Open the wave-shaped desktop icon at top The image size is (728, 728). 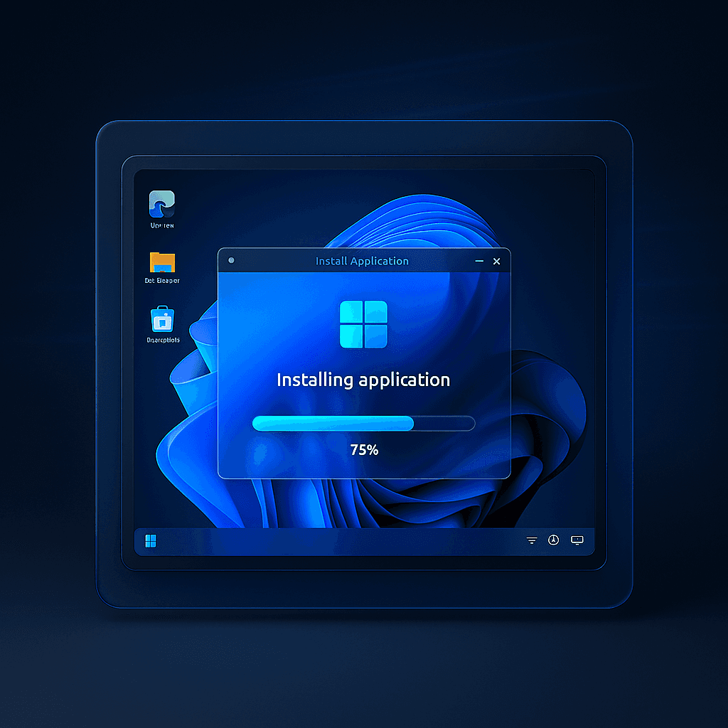click(161, 204)
